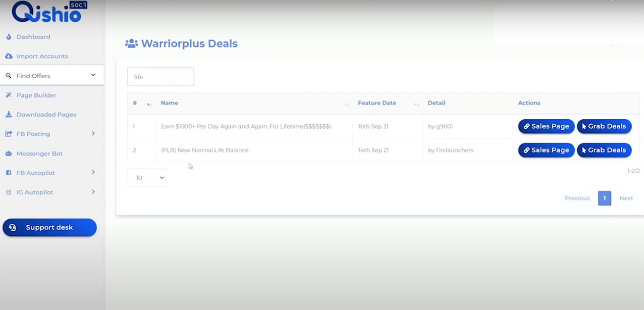The height and width of the screenshot is (310, 644).
Task: Grab Deals for PLR Life Balance
Action: pos(604,150)
